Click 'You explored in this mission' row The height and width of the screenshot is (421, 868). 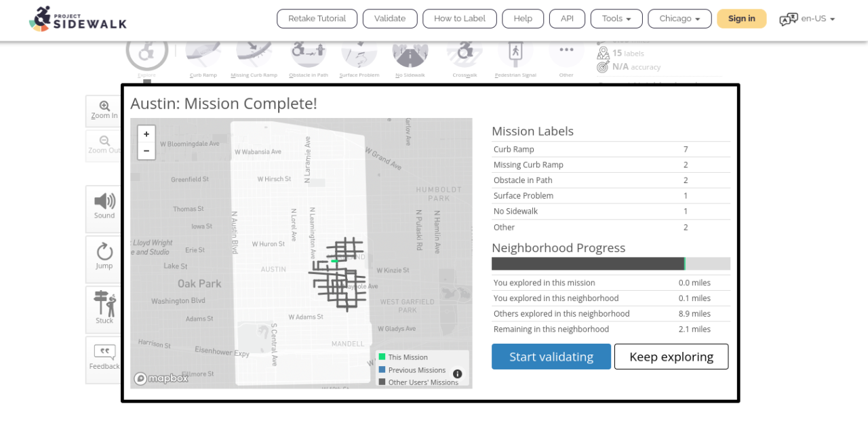611,283
